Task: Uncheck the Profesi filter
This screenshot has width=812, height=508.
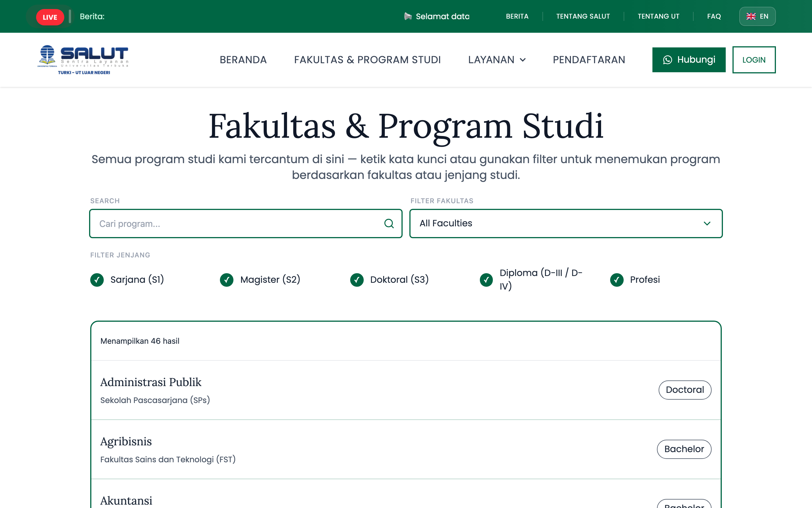Action: [617, 279]
